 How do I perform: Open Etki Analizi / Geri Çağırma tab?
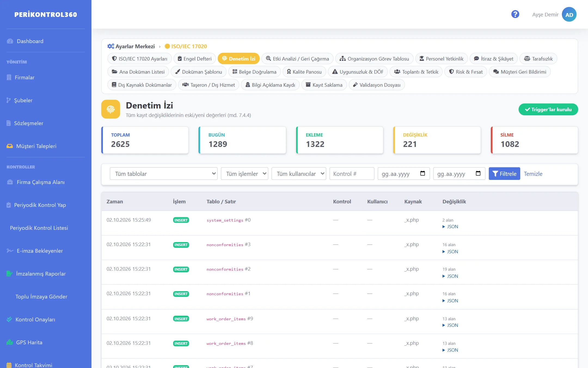(297, 59)
